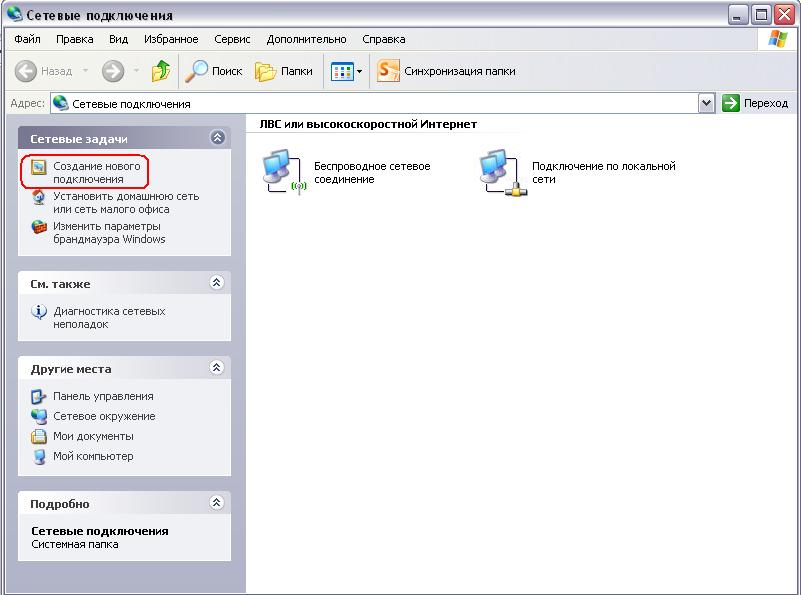The height and width of the screenshot is (595, 801).
Task: Click inside the address bar field
Action: coord(380,103)
